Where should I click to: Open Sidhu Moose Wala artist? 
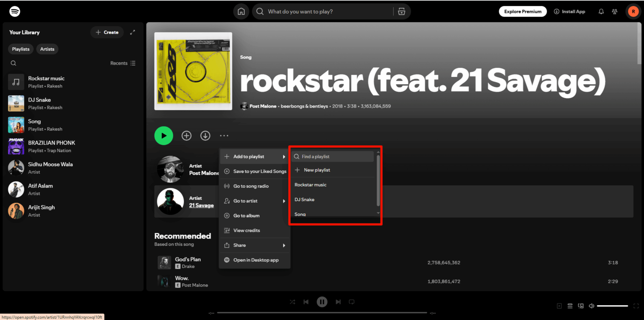73,168
